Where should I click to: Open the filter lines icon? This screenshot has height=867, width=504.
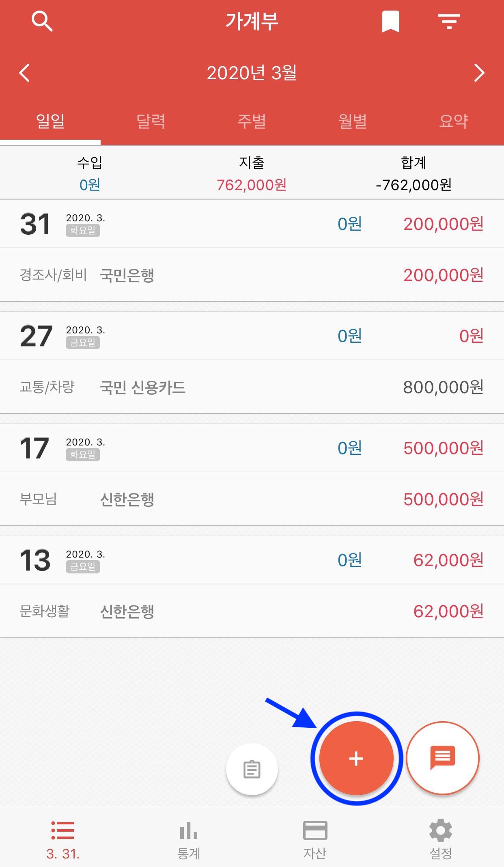pyautogui.click(x=449, y=22)
